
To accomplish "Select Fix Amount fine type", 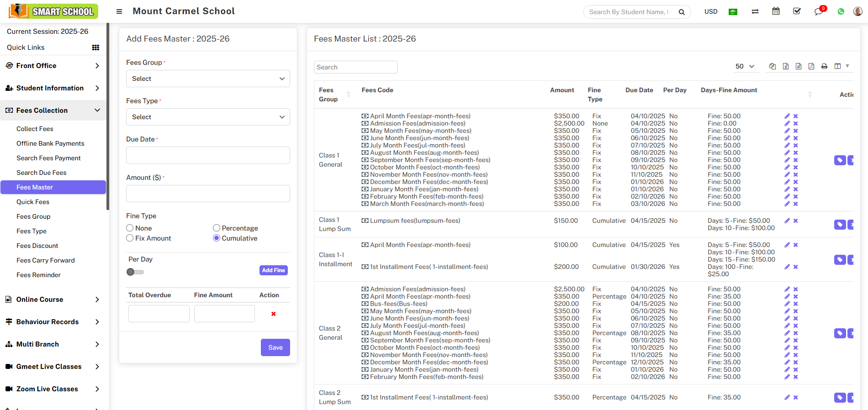I will pos(130,238).
